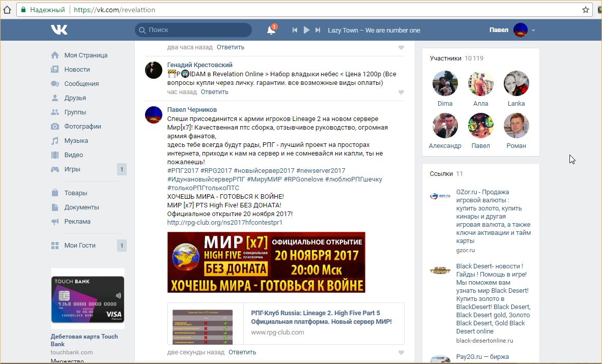Open Игры gamepad icon

55,169
